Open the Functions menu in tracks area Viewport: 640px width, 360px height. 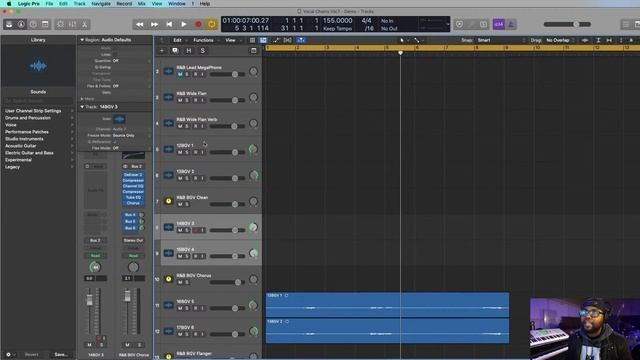tap(203, 40)
